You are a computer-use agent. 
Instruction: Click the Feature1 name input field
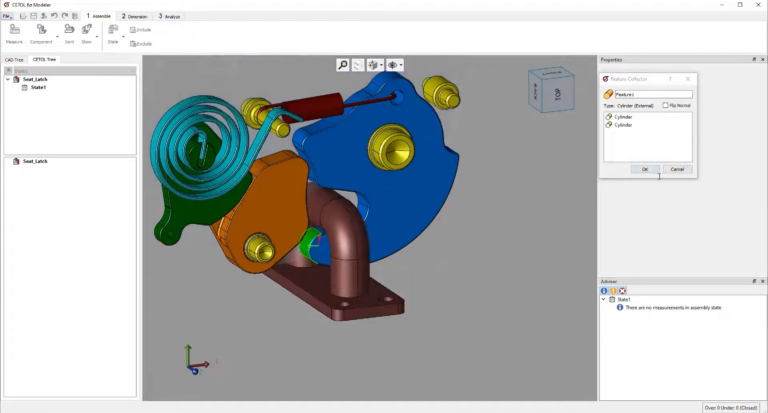pyautogui.click(x=653, y=94)
